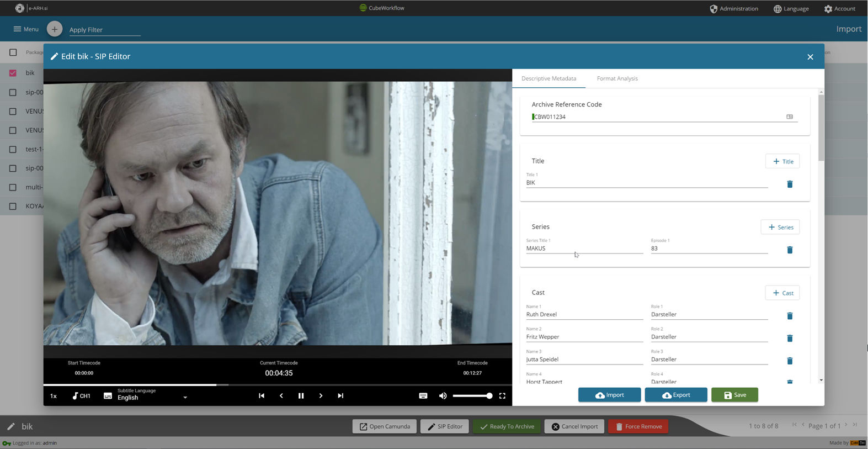Enter fullscreen video mode
This screenshot has width=868, height=449.
(502, 395)
